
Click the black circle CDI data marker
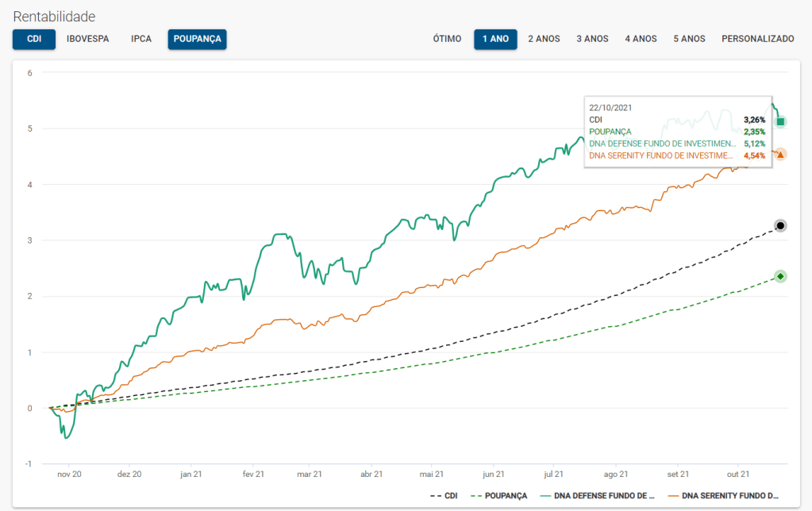[x=780, y=226]
